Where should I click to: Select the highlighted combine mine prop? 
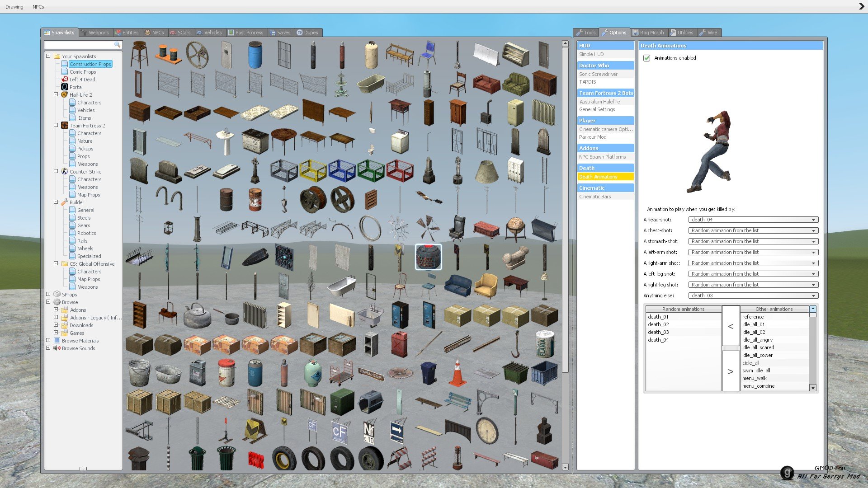click(x=429, y=257)
